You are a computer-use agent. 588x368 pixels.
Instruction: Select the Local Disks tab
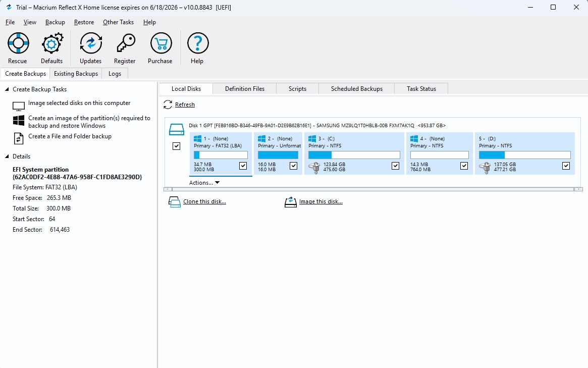click(x=186, y=89)
